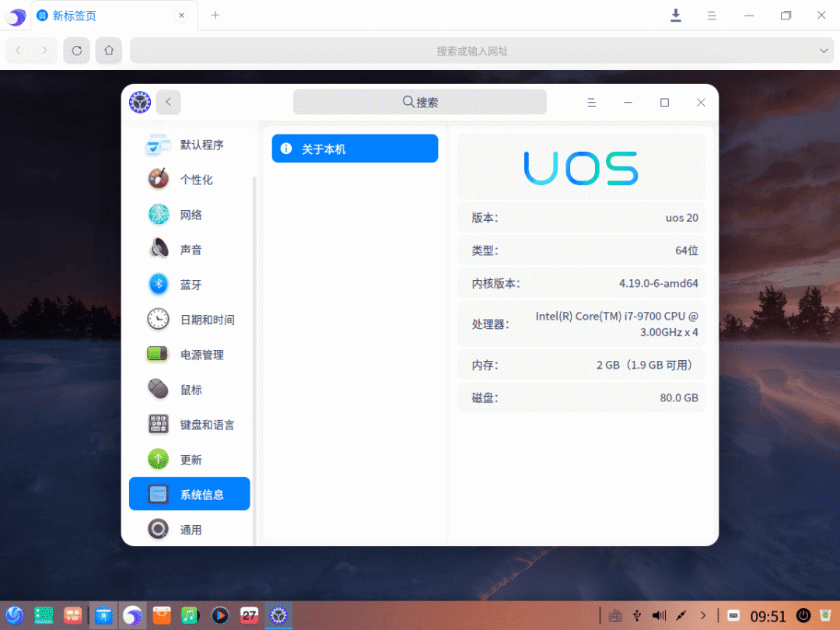Launch the Calendar showing 27 from the dock
The width and height of the screenshot is (840, 630).
click(249, 615)
